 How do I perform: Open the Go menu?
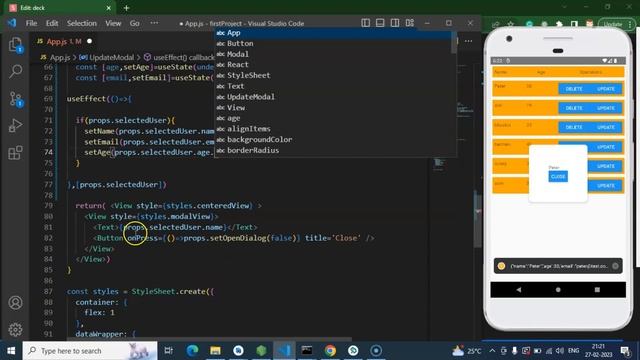click(x=134, y=23)
